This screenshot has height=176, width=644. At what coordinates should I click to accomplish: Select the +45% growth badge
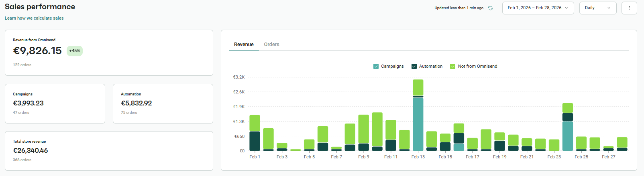coord(75,51)
